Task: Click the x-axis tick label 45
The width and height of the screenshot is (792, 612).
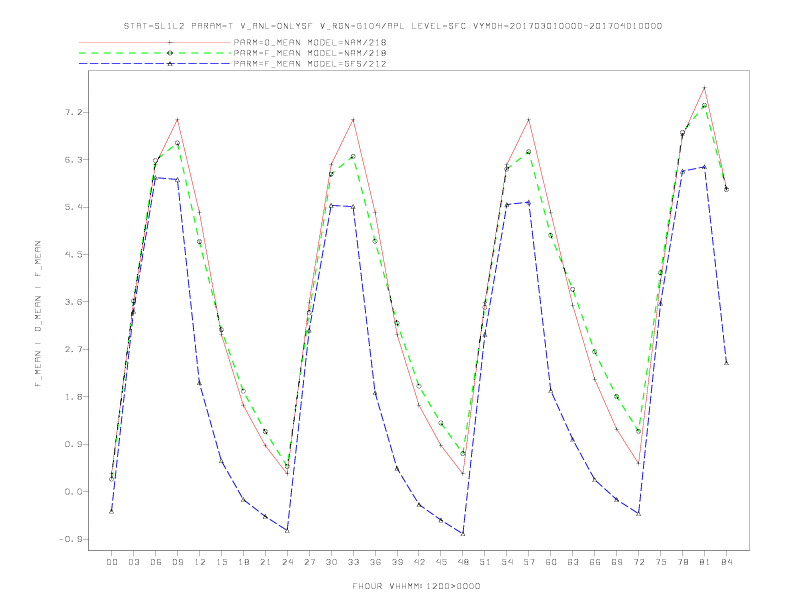Action: 441,562
